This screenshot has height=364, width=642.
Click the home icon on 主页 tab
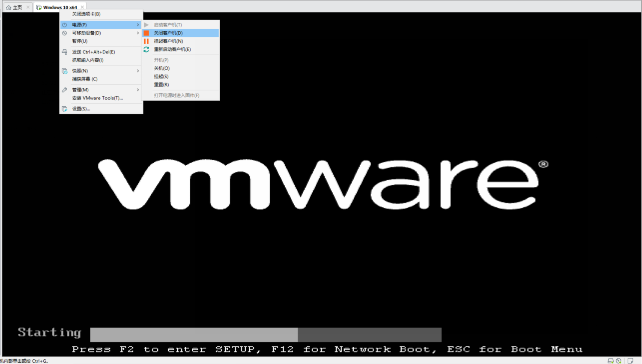click(x=9, y=7)
